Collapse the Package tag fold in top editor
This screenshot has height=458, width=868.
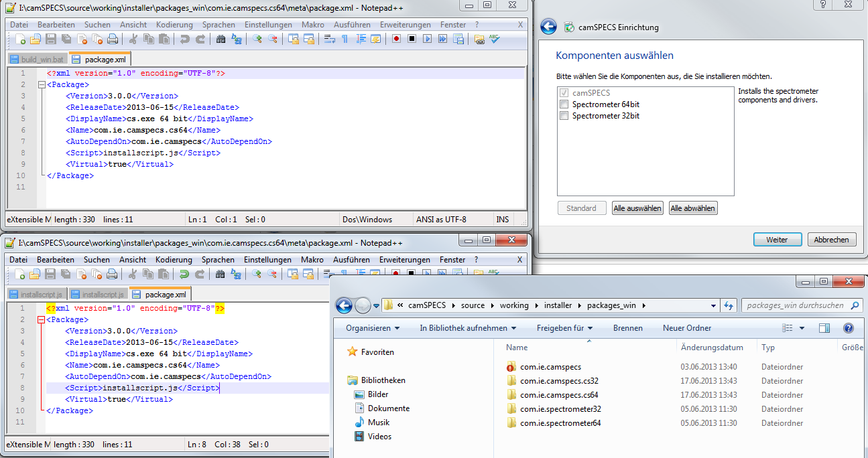(x=42, y=85)
